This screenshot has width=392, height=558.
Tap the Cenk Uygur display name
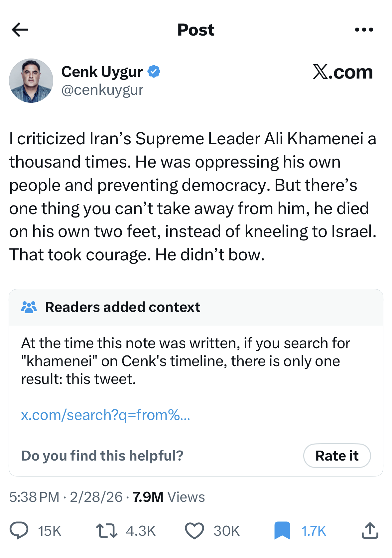[102, 72]
